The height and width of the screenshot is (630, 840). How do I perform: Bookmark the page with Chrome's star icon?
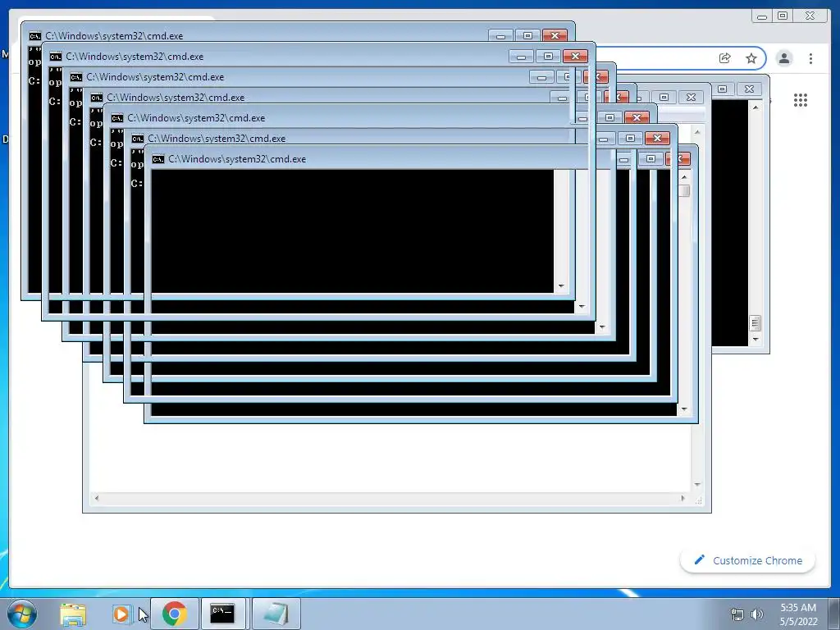click(x=751, y=58)
